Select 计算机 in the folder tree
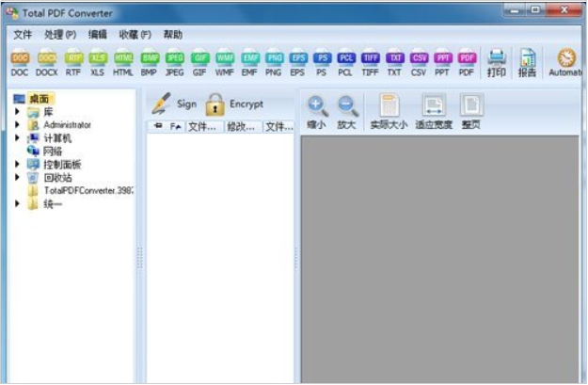588x385 pixels. click(x=57, y=138)
